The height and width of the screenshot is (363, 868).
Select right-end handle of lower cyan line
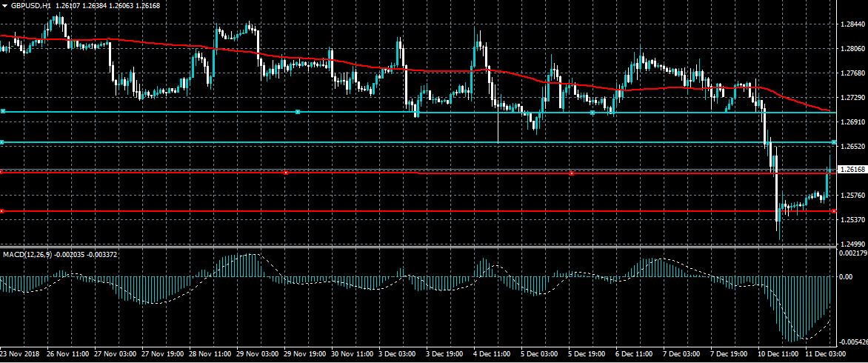[834, 141]
